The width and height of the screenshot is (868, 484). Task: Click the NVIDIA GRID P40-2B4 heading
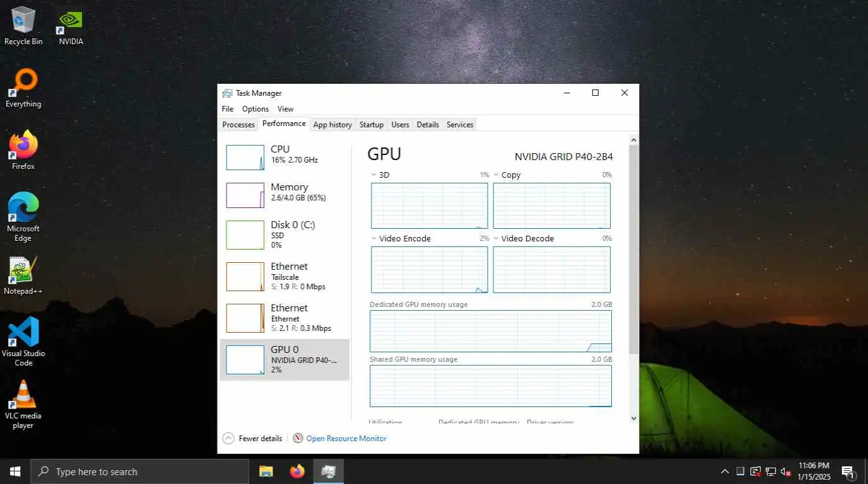click(563, 156)
